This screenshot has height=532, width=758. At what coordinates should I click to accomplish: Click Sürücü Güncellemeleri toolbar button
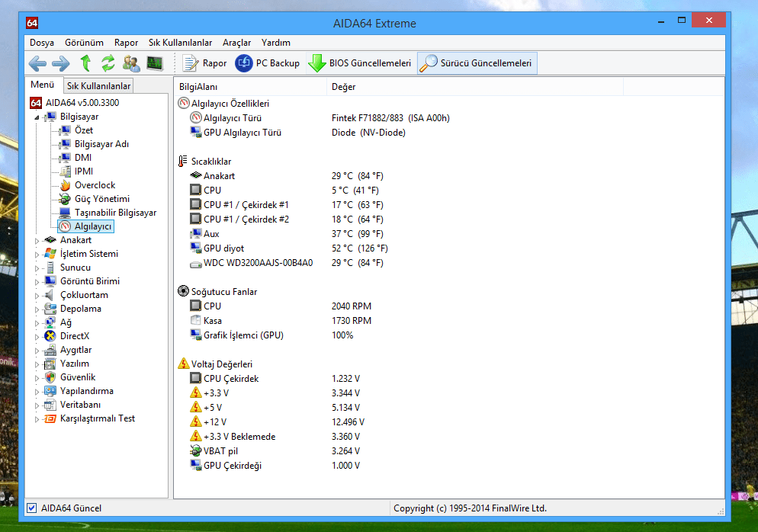477,63
